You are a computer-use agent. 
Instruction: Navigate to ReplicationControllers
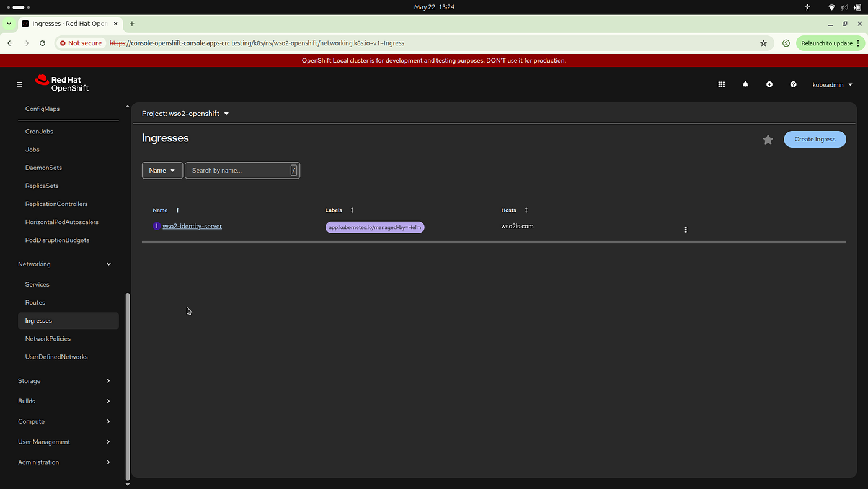(x=56, y=204)
